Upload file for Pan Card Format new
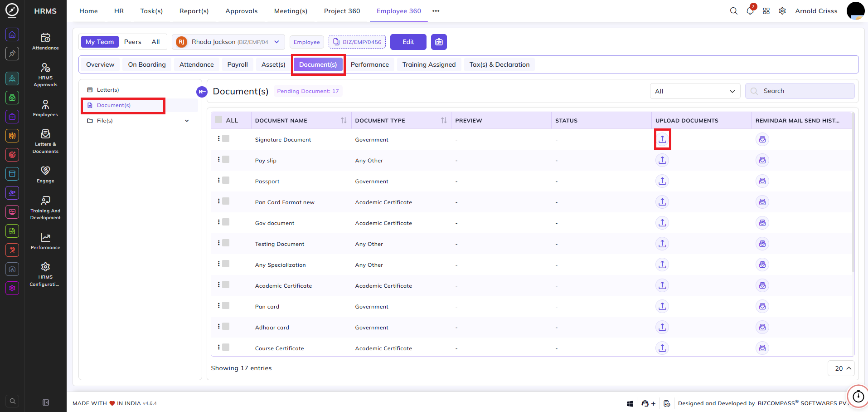Image resolution: width=868 pixels, height=412 pixels. [x=662, y=202]
